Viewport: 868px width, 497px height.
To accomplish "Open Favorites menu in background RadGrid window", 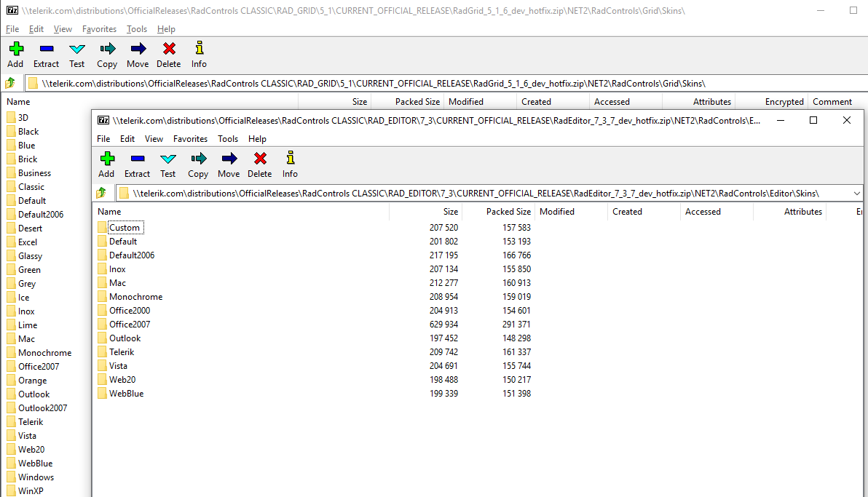I will 99,29.
